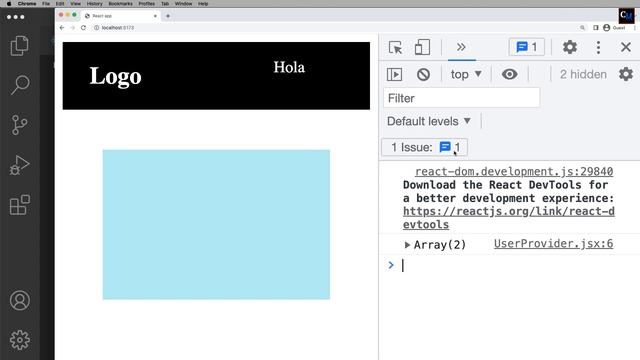View site information icon
Viewport: 640px width, 360px height.
tap(97, 28)
